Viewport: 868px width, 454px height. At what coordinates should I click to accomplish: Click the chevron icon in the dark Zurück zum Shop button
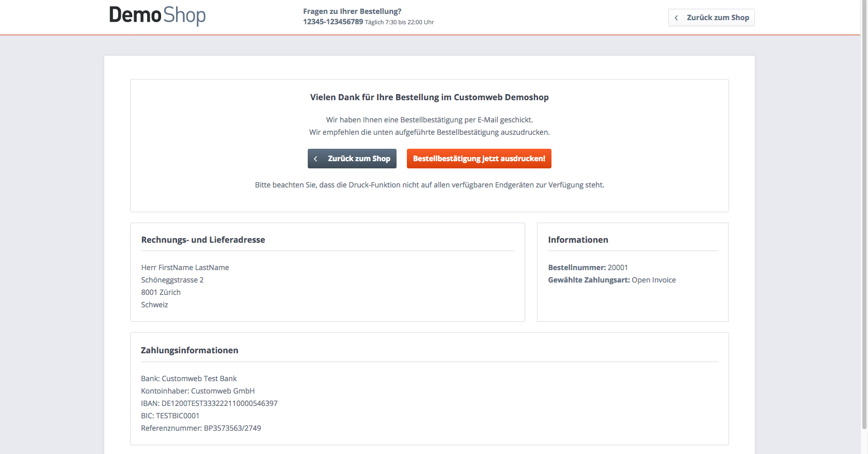pyautogui.click(x=315, y=159)
